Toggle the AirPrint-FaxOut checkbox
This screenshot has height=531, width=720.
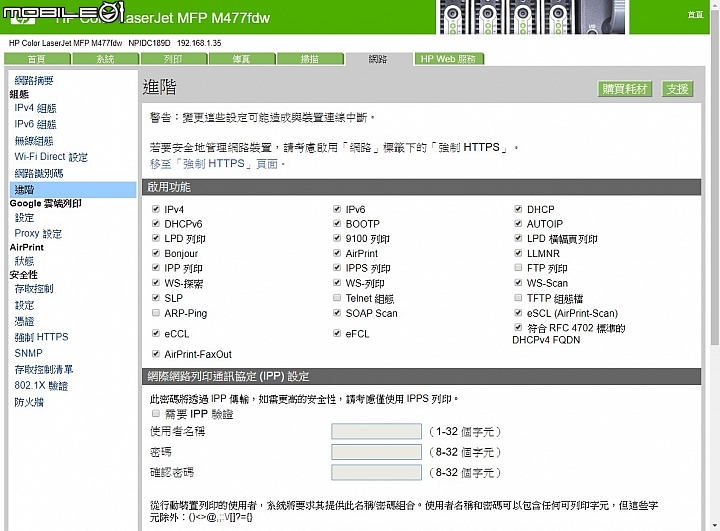156,354
